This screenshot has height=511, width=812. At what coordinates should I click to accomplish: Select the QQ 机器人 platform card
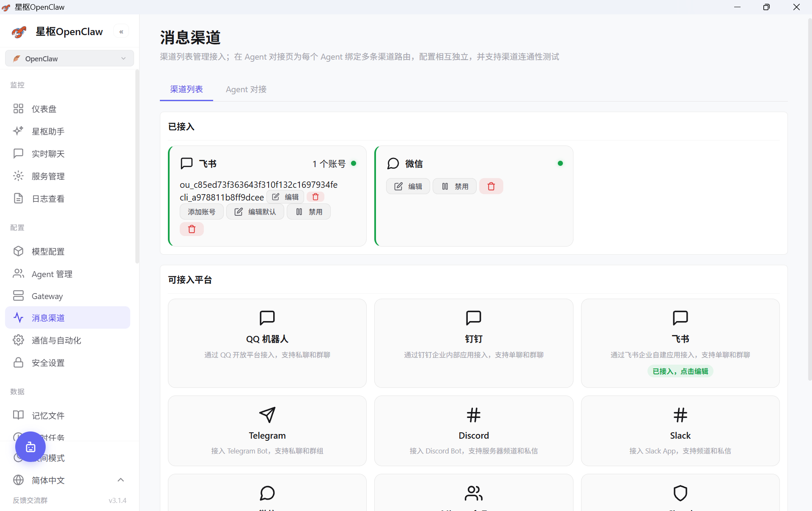pos(267,343)
